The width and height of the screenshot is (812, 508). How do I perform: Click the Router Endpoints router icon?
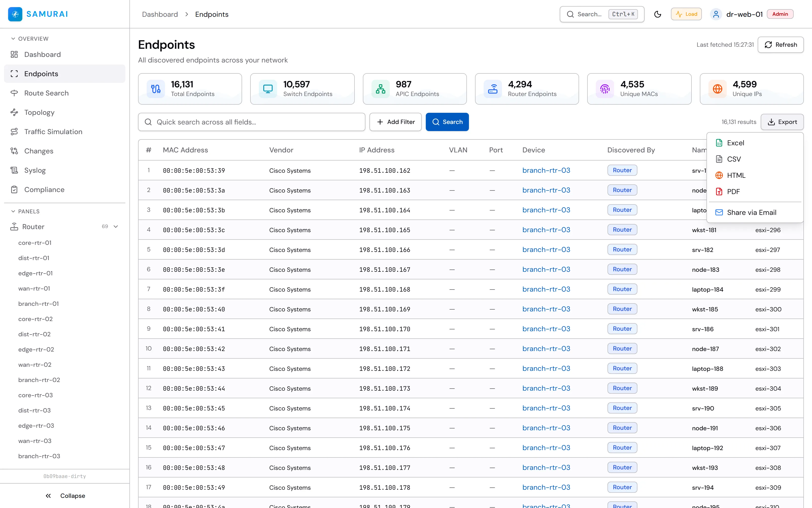(493, 89)
